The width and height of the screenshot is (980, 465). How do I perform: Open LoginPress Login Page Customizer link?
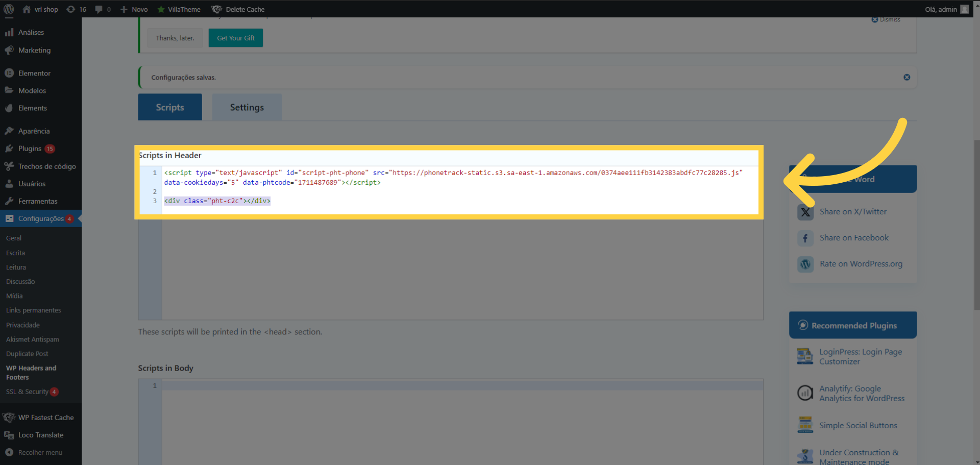click(x=861, y=356)
